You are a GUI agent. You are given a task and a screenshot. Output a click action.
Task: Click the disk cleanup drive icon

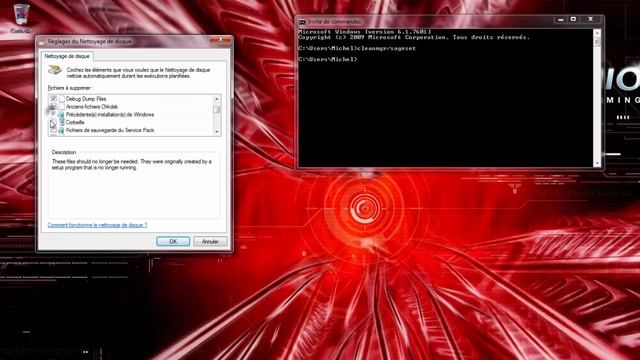[x=55, y=70]
